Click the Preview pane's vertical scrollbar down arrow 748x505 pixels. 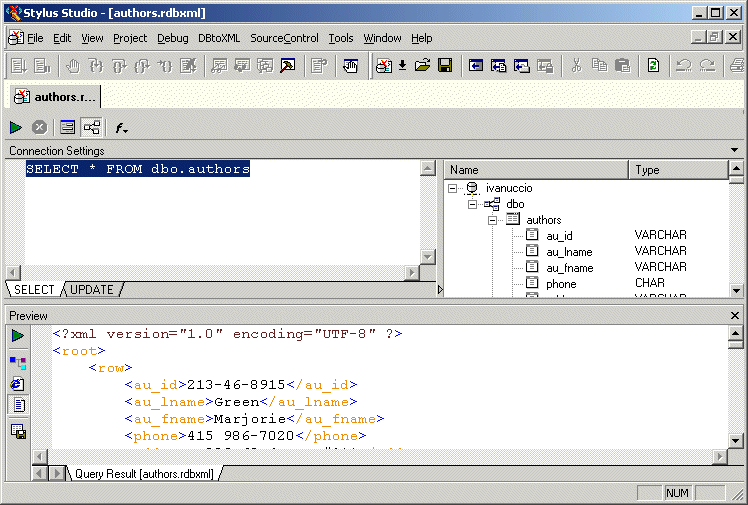736,441
